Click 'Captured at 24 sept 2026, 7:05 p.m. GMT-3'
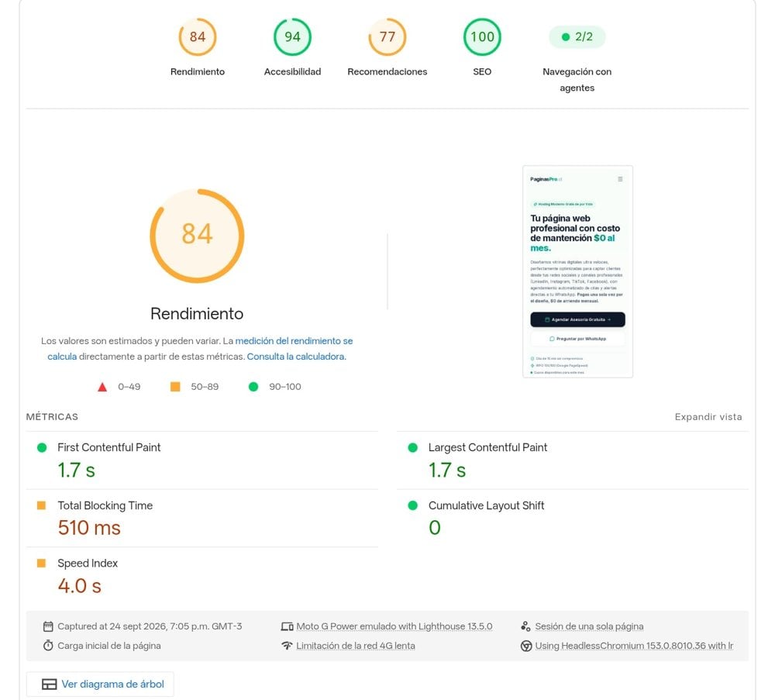Viewport: 775px width, 700px height. click(x=150, y=626)
